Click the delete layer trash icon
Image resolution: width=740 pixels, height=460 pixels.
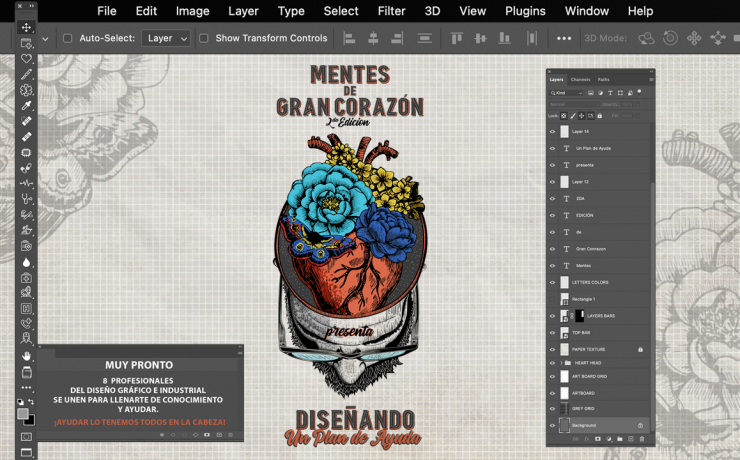[x=642, y=439]
